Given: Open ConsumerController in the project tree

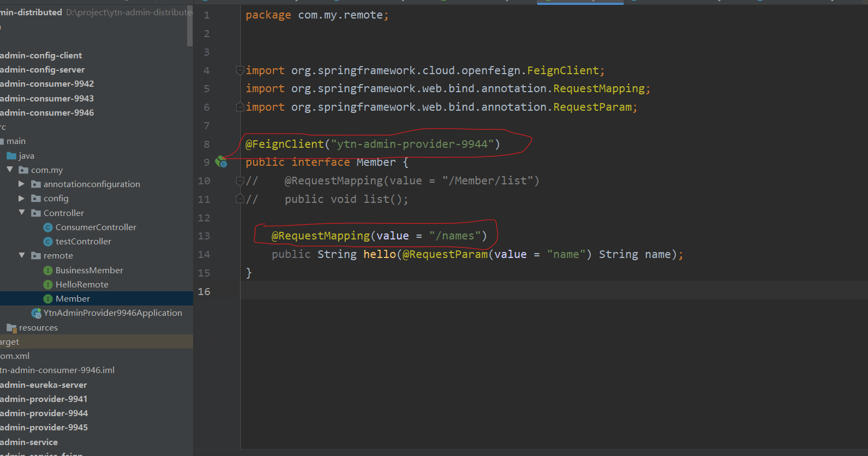Looking at the screenshot, I should coord(96,227).
